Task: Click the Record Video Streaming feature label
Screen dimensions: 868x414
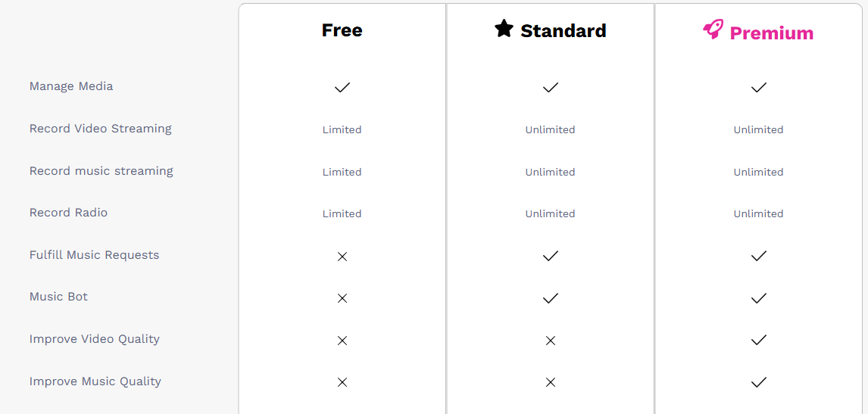Action: (101, 129)
